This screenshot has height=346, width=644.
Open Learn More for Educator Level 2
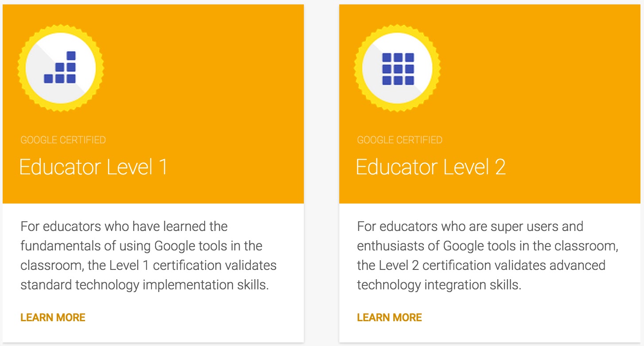389,317
